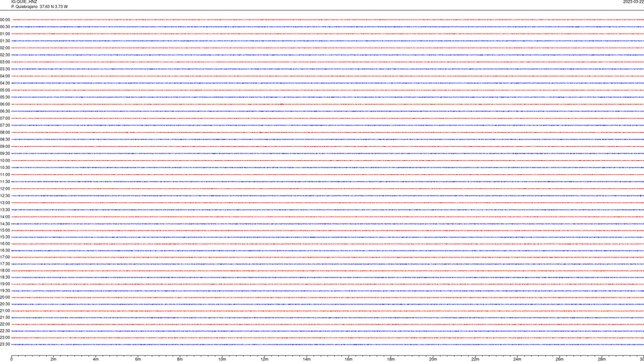The height and width of the screenshot is (362, 644).
Task: Select the 16:30 time row label
Action: [x=5, y=251]
